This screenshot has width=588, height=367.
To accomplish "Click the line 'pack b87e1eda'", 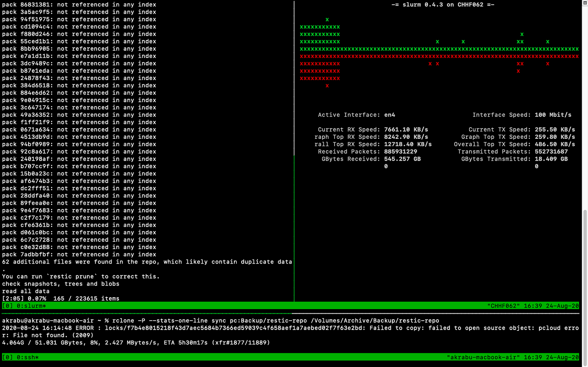I will [x=79, y=71].
